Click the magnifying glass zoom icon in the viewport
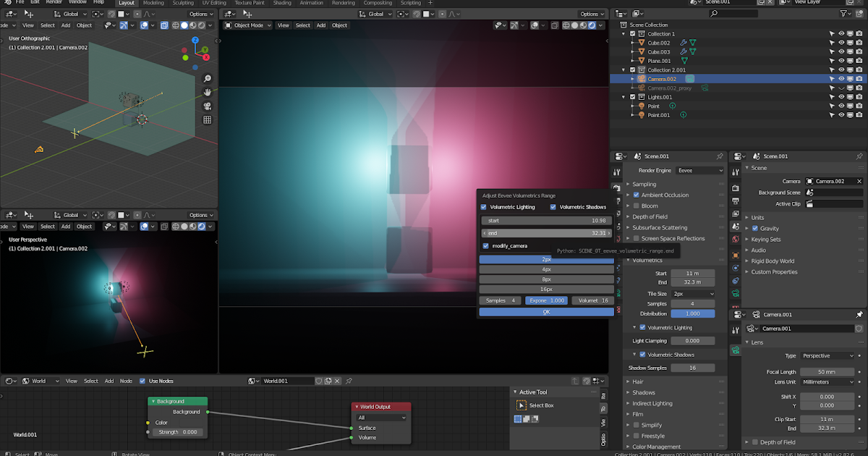Screen dimensions: 868x456 pos(207,77)
